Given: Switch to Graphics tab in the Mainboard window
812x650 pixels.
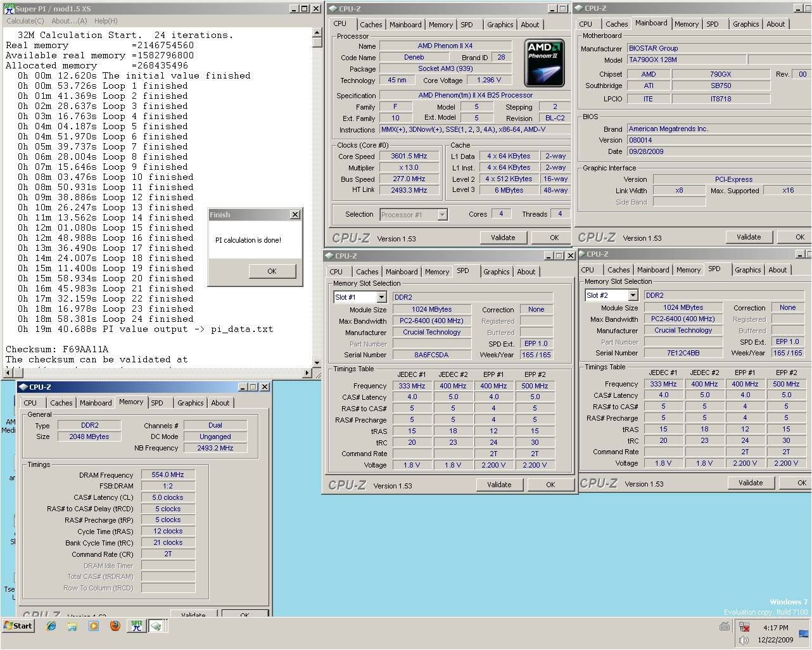Looking at the screenshot, I should [x=745, y=24].
